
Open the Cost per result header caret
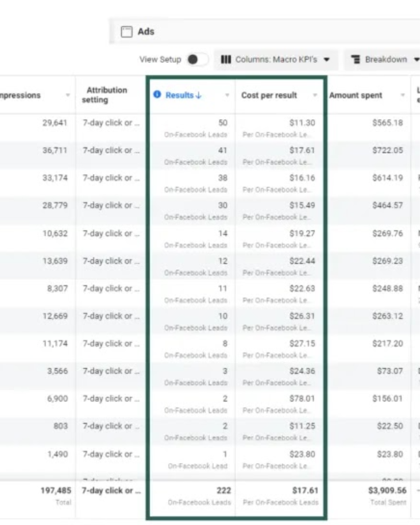click(x=315, y=95)
